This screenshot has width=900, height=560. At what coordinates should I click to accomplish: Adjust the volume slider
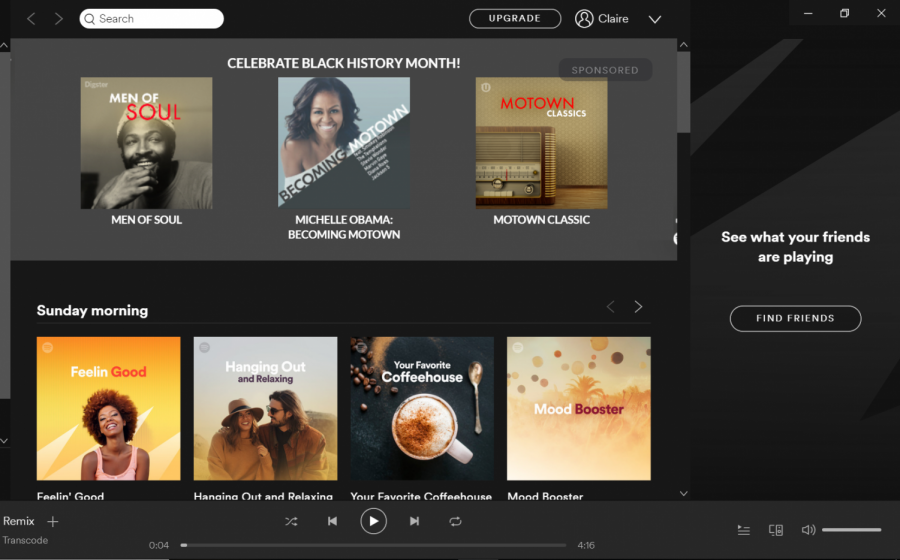[851, 530]
